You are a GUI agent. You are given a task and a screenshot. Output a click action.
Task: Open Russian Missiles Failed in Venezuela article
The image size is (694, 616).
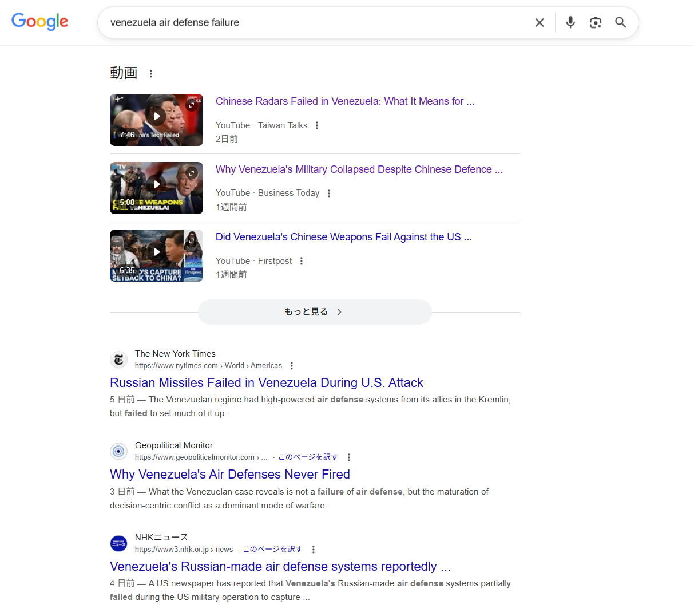tap(267, 382)
